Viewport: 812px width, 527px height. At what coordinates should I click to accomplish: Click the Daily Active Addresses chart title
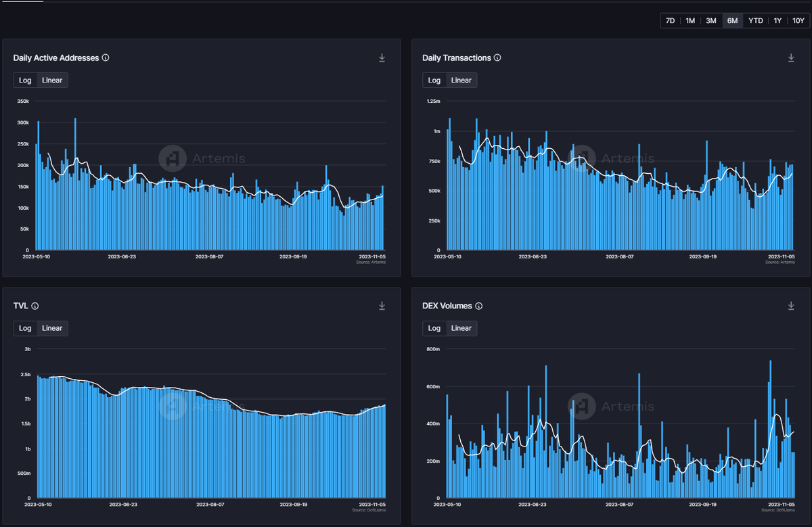[x=56, y=58]
